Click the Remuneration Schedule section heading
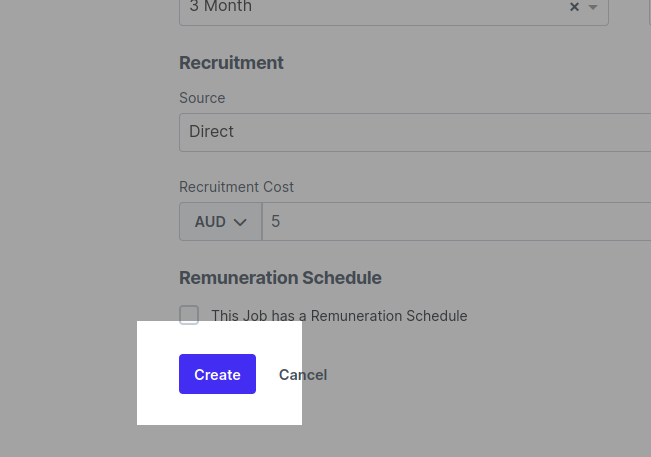Screen dimensions: 651x457 click(x=280, y=278)
